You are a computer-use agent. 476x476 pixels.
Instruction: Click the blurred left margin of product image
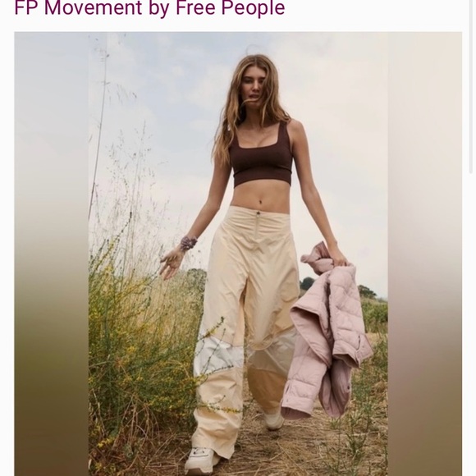[x=51, y=254]
